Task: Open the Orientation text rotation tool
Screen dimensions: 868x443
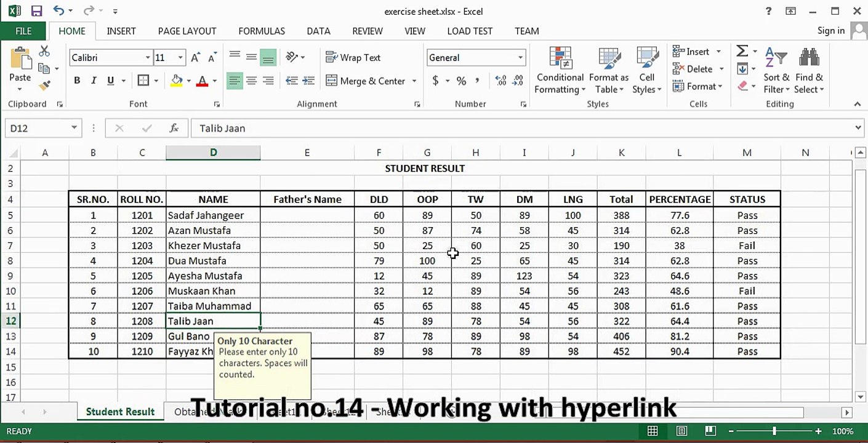Action: (292, 57)
